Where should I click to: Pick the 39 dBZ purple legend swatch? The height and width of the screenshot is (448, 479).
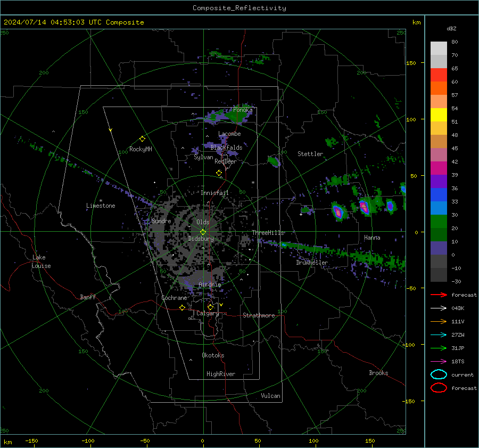(x=439, y=181)
